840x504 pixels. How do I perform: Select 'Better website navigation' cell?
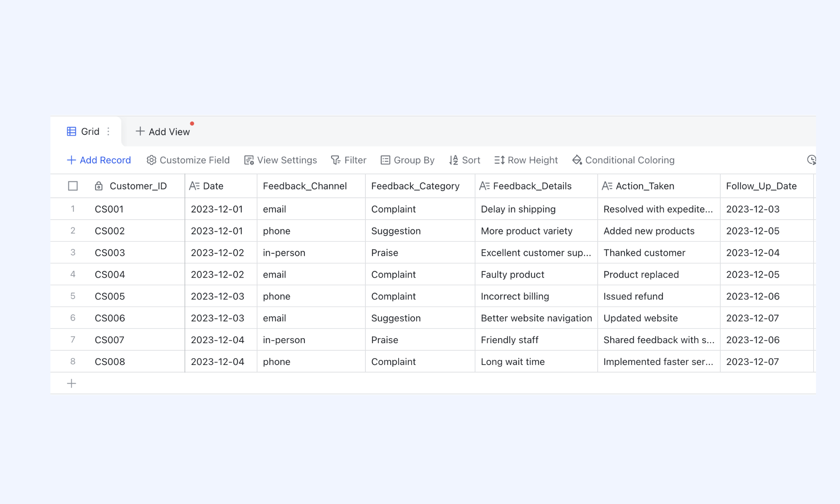coord(536,318)
